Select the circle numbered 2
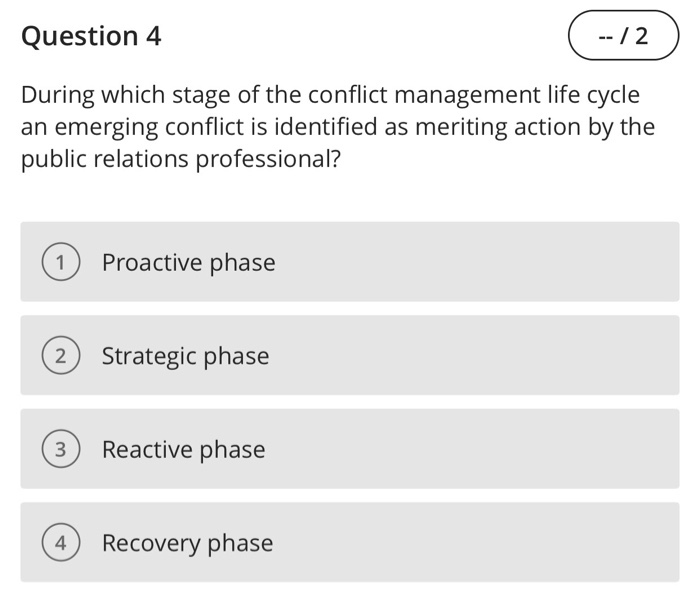This screenshot has height=591, width=700. [x=60, y=356]
